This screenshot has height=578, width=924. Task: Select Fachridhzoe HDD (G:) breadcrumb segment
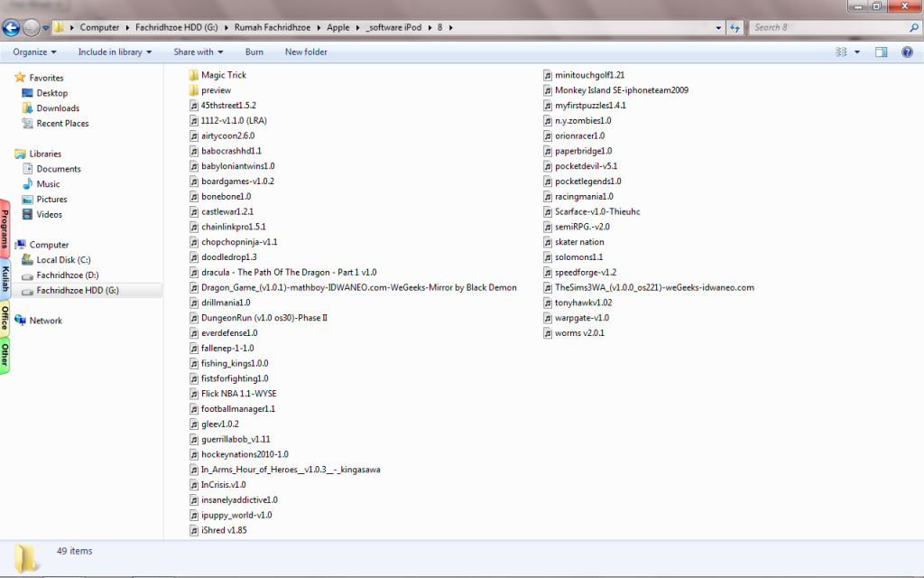coord(176,27)
